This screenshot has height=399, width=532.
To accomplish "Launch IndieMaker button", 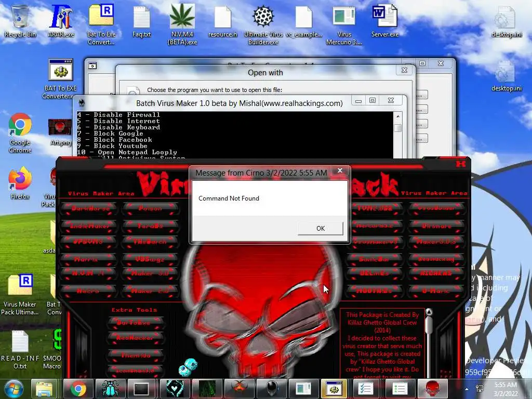I will [x=89, y=225].
